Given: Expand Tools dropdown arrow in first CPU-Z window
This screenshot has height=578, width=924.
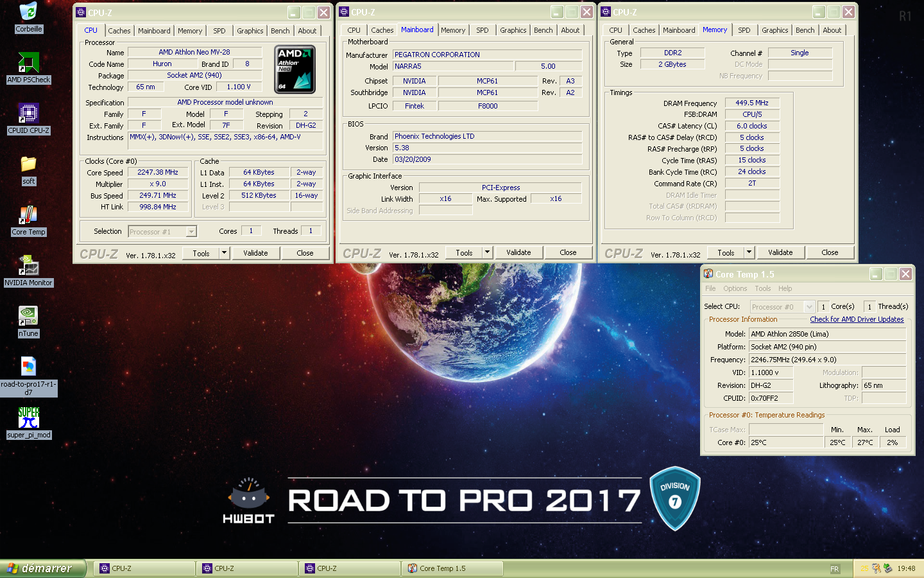Looking at the screenshot, I should (225, 253).
